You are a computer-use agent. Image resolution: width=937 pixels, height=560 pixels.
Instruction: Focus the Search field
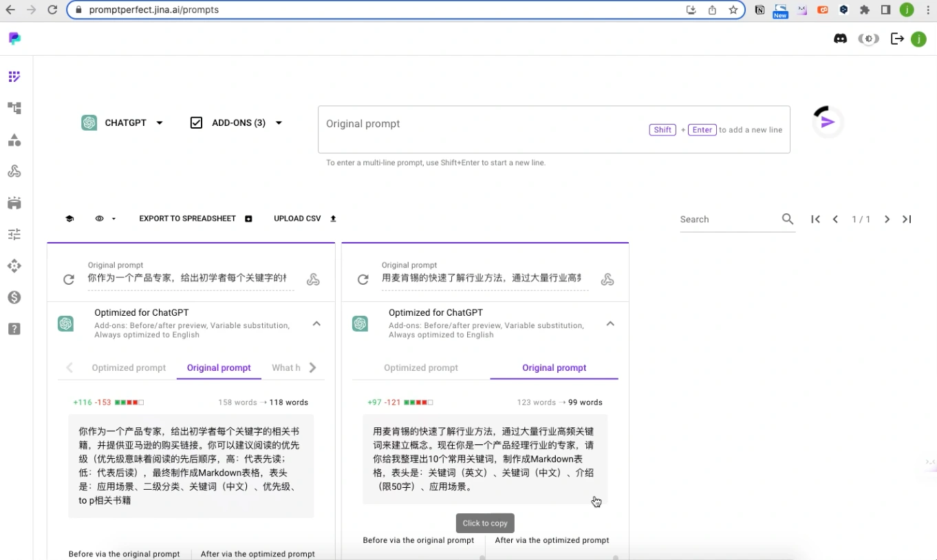click(x=728, y=219)
